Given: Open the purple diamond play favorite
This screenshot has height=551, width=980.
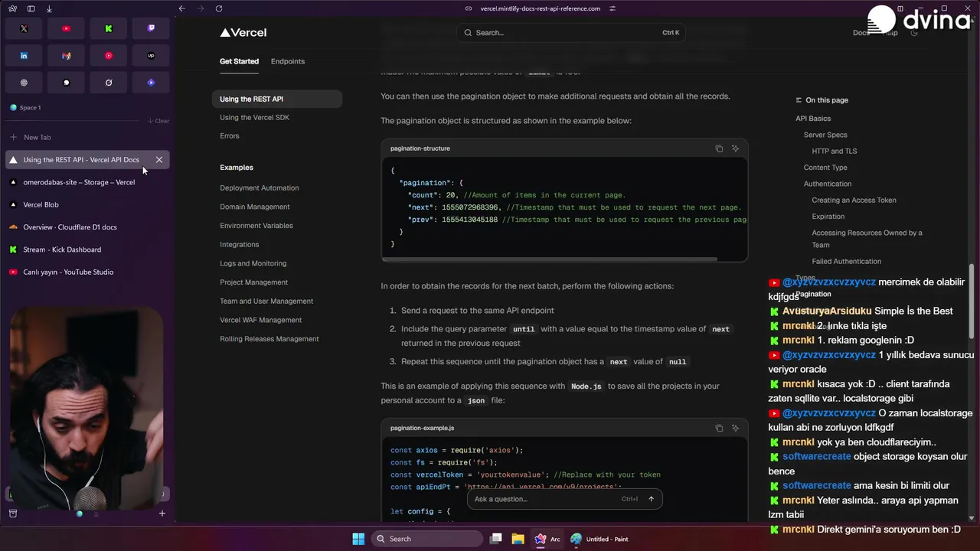Looking at the screenshot, I should [x=151, y=83].
